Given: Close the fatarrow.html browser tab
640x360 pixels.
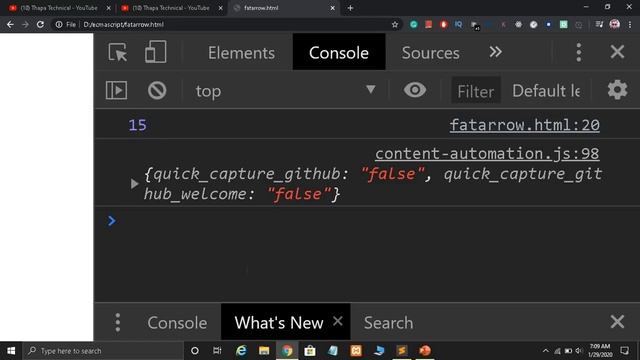Looking at the screenshot, I should tap(333, 8).
